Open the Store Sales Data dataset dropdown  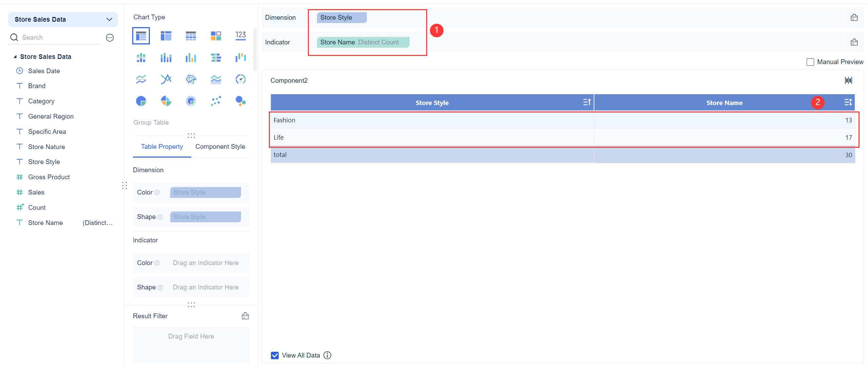click(109, 19)
